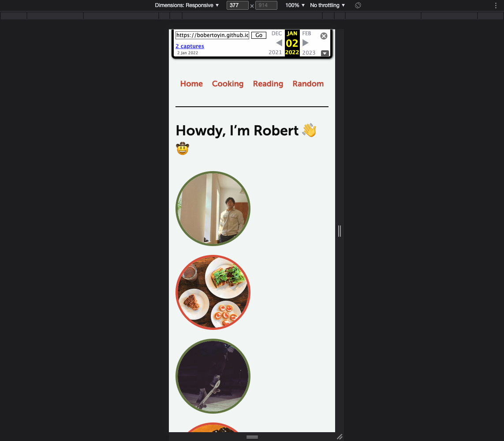Open the 2 captures link
The image size is (504, 441).
(x=190, y=46)
